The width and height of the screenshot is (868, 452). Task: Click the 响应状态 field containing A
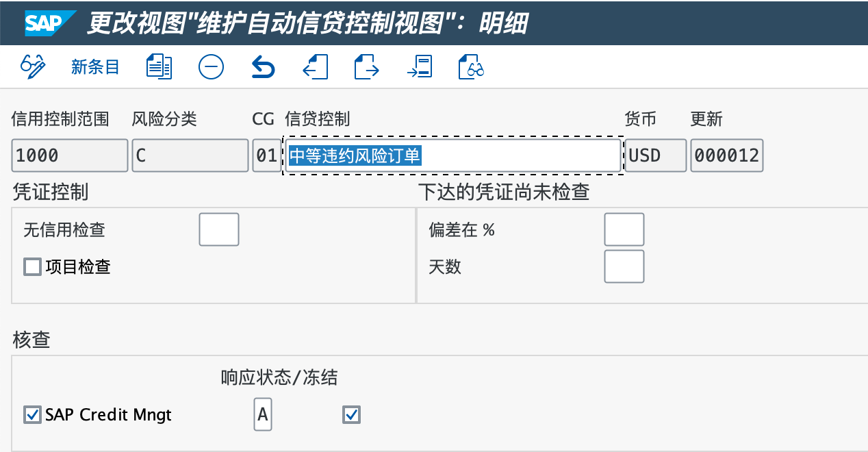click(263, 414)
